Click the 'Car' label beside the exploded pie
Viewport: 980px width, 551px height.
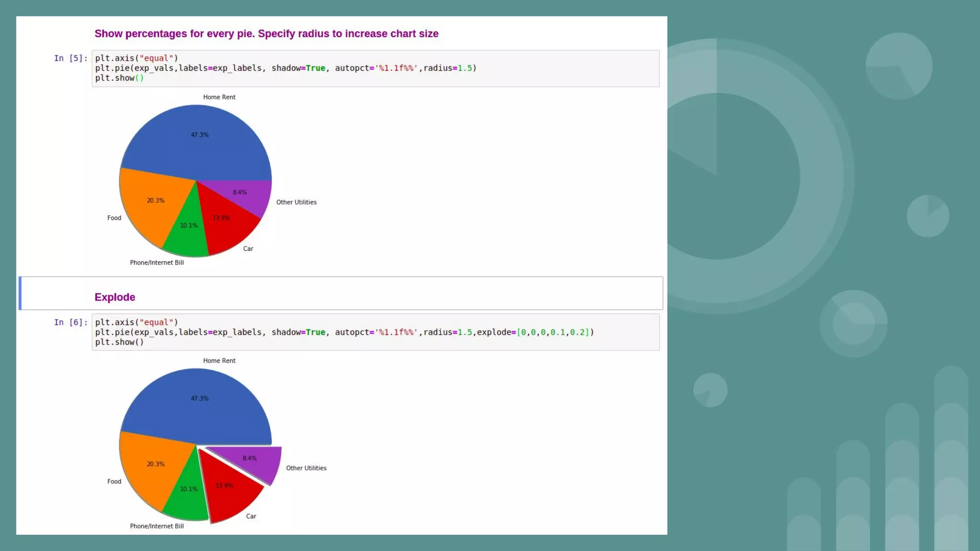[x=251, y=517]
